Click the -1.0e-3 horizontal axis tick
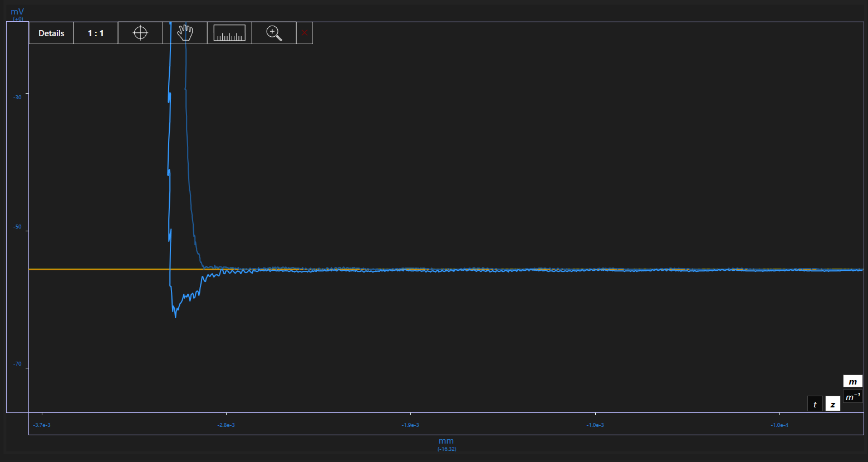The image size is (868, 462). click(595, 425)
